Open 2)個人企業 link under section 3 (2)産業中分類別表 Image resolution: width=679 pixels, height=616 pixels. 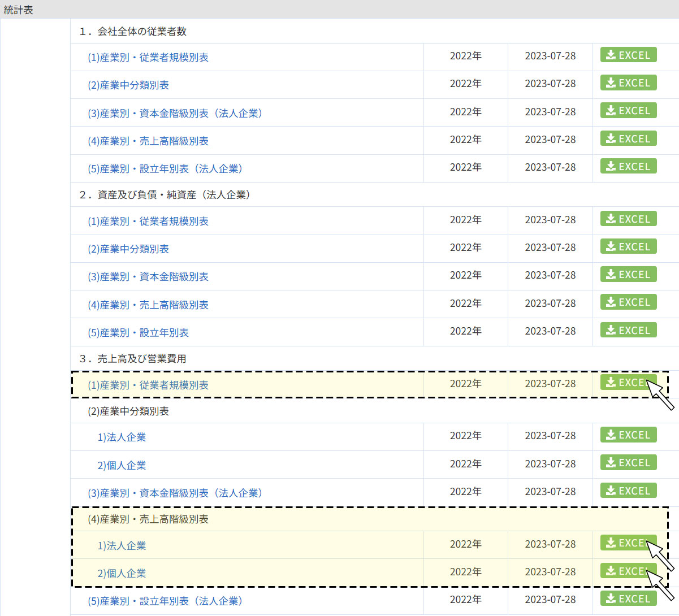tap(122, 466)
